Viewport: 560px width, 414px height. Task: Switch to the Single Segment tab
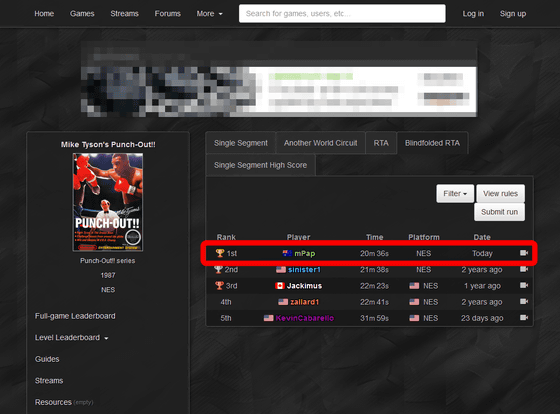coord(241,143)
